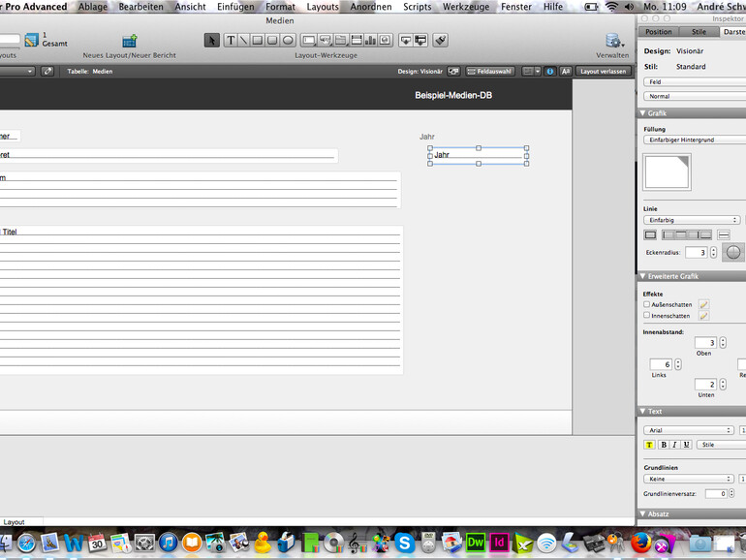Switch to the Position tab in Inspector
Viewport: 746px width, 560px height.
click(659, 32)
